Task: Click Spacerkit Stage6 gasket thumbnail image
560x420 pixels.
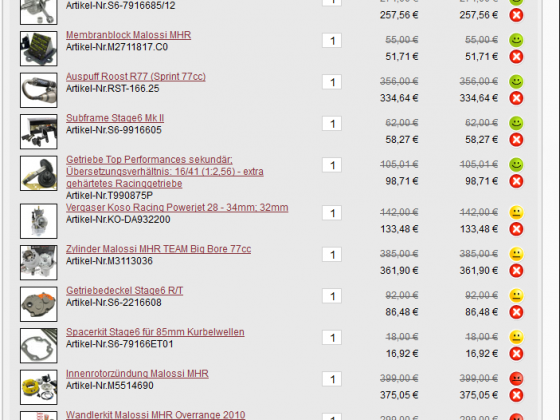Action: [x=39, y=345]
